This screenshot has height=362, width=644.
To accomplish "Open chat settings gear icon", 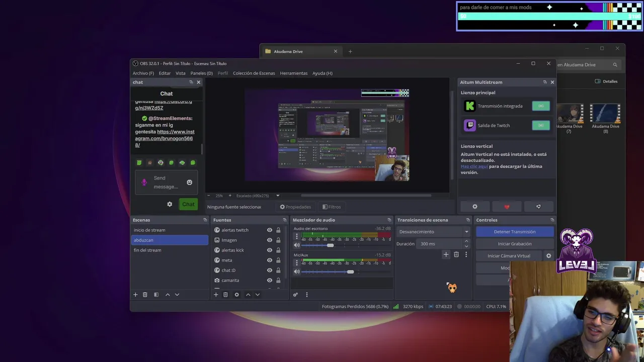I will 170,204.
